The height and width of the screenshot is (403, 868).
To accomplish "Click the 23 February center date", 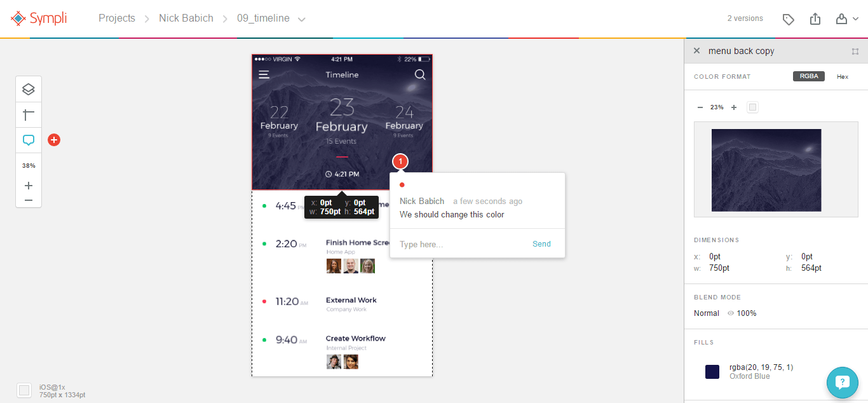I will 342,120.
